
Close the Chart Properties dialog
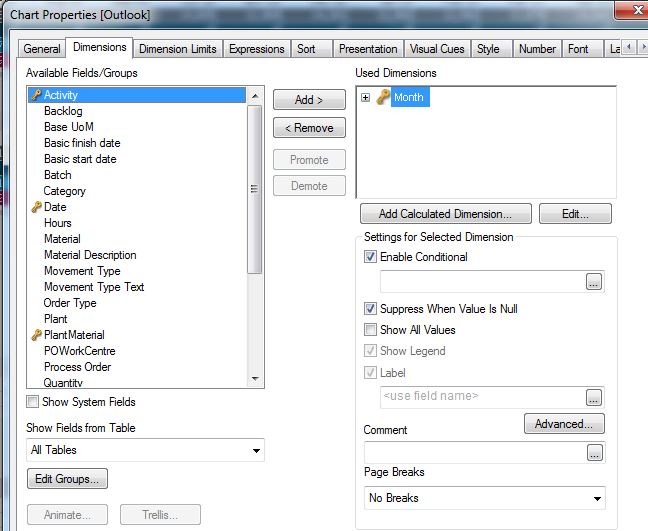[636, 10]
